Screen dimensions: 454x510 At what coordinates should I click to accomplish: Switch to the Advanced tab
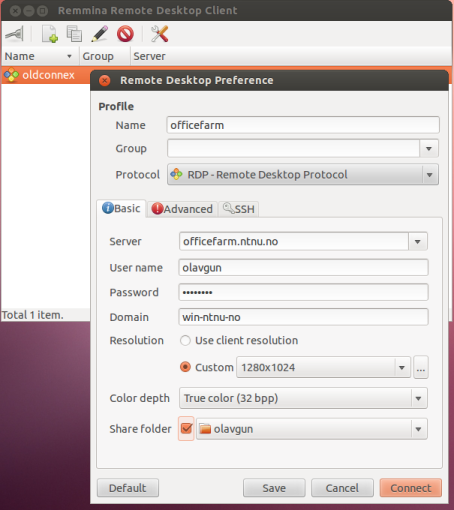pyautogui.click(x=182, y=209)
